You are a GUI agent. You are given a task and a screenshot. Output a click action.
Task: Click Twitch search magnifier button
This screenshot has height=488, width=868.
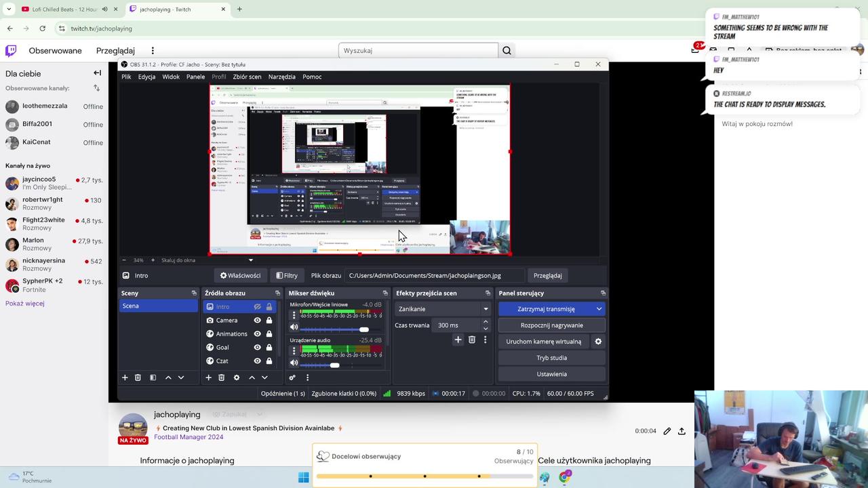tap(507, 51)
